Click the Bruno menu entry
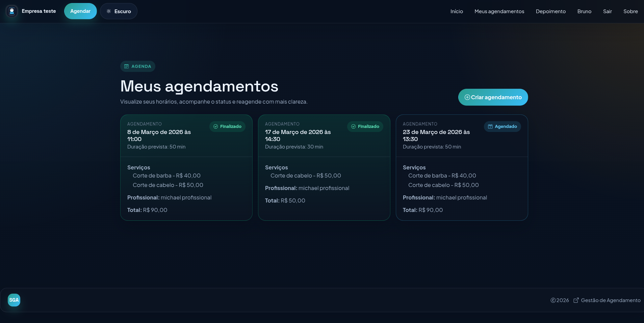644x323 pixels. point(584,11)
